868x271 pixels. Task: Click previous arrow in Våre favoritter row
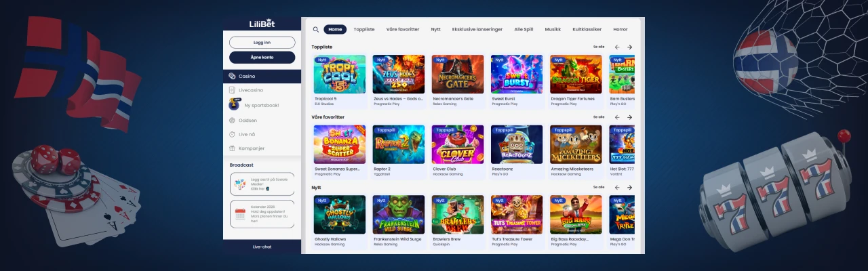tap(617, 117)
